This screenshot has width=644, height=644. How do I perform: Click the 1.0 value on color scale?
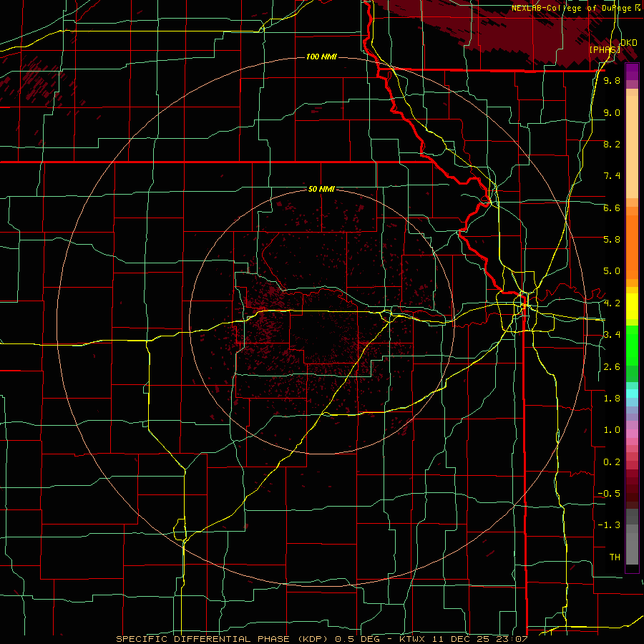coord(612,430)
